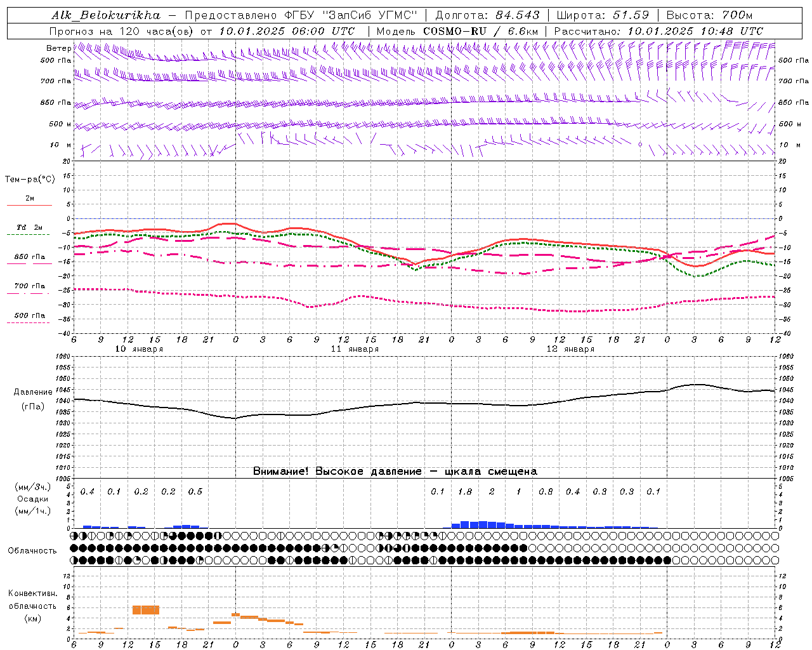Click the "0.8" precipitation value
Screen dimensions: 812x650
pyautogui.click(x=546, y=491)
